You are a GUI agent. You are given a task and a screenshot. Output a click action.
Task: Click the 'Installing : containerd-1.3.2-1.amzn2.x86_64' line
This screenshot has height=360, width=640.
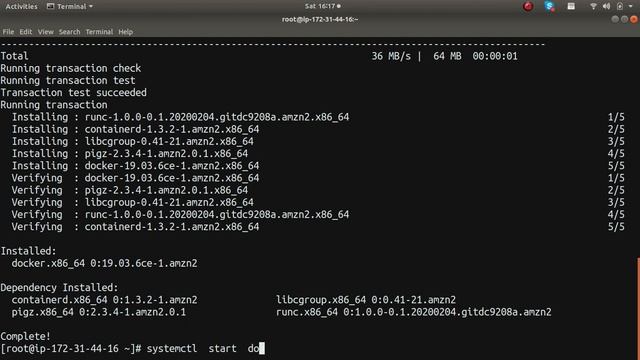136,129
